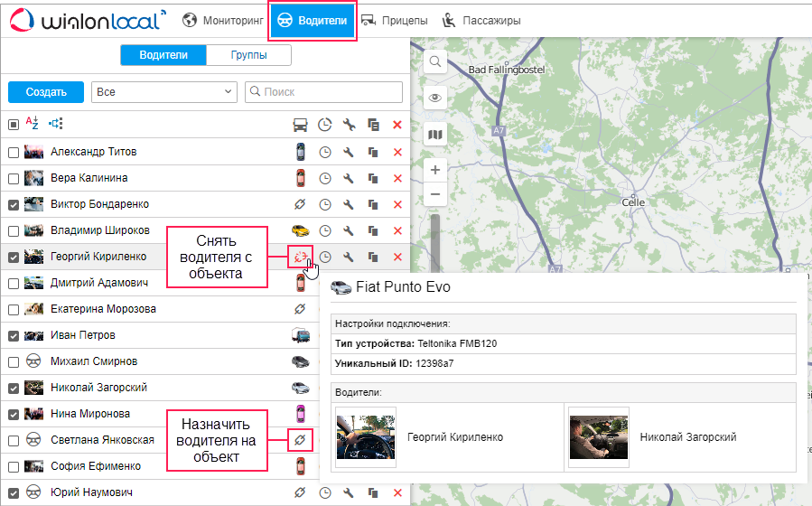
Task: Assign Светлана Янковская to a unit
Action: point(300,440)
